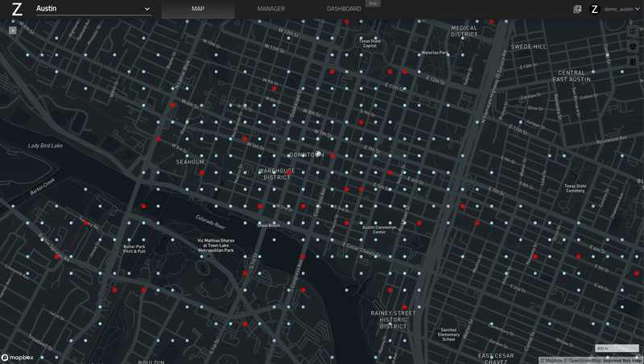Expand the demo_austin account menu
This screenshot has height=364, width=644.
click(x=621, y=9)
